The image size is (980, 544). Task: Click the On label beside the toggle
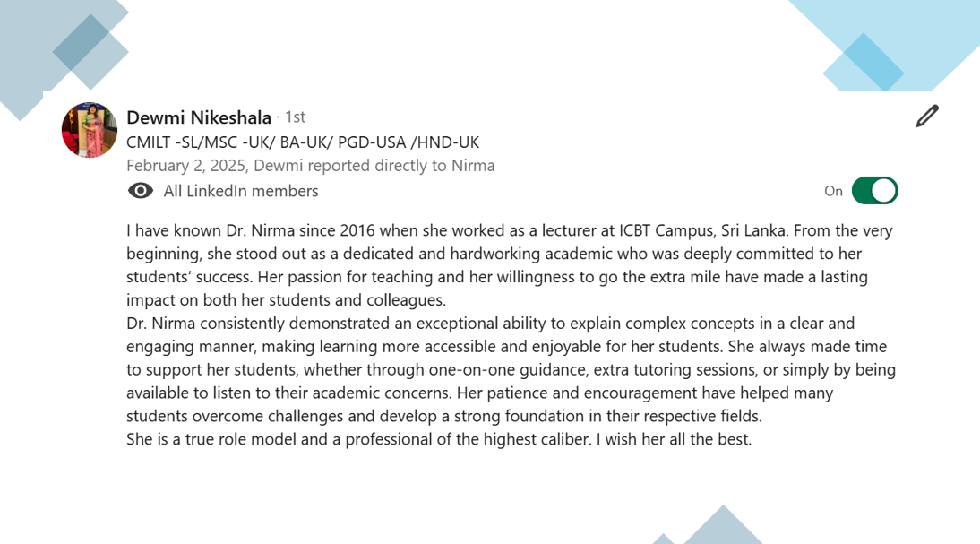[x=833, y=191]
